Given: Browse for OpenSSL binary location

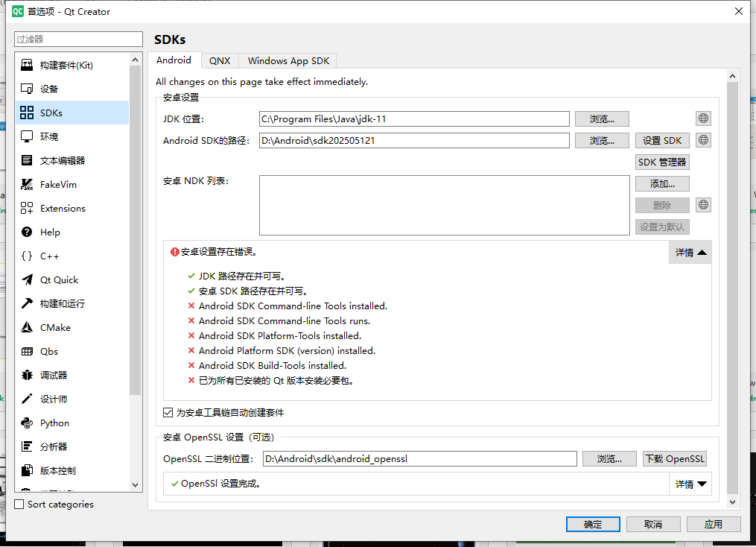Looking at the screenshot, I should click(x=609, y=459).
